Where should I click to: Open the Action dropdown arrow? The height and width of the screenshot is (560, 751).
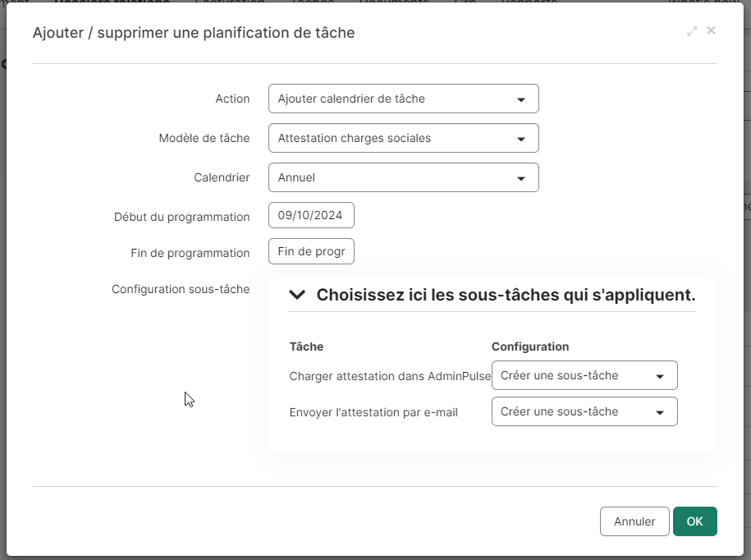(521, 99)
